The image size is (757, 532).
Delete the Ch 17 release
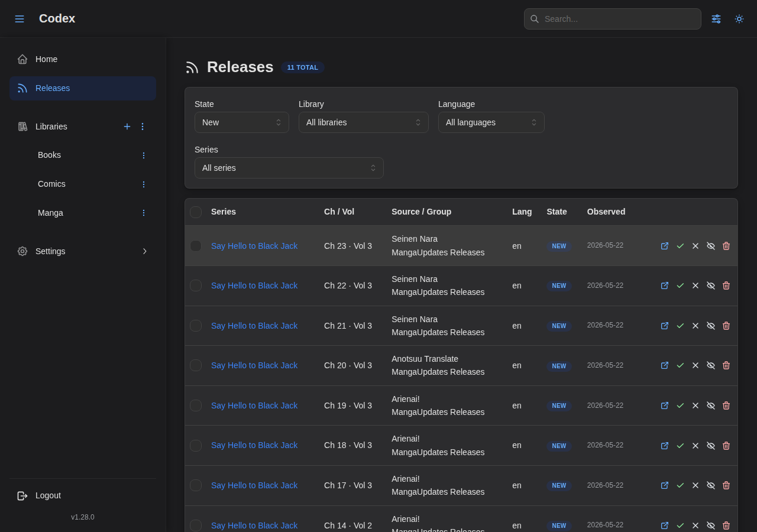(x=726, y=485)
